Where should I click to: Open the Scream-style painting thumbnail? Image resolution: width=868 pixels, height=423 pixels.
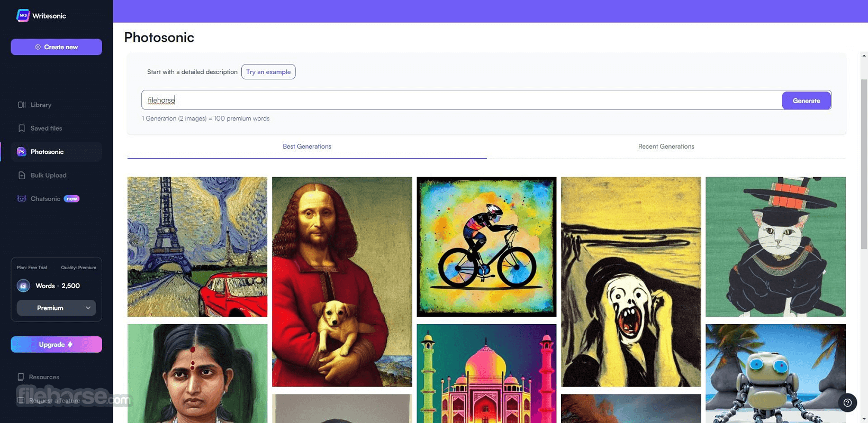pos(631,282)
